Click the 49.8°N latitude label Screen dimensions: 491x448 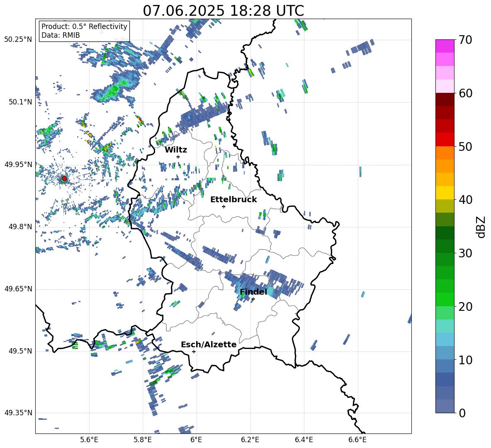(x=20, y=227)
